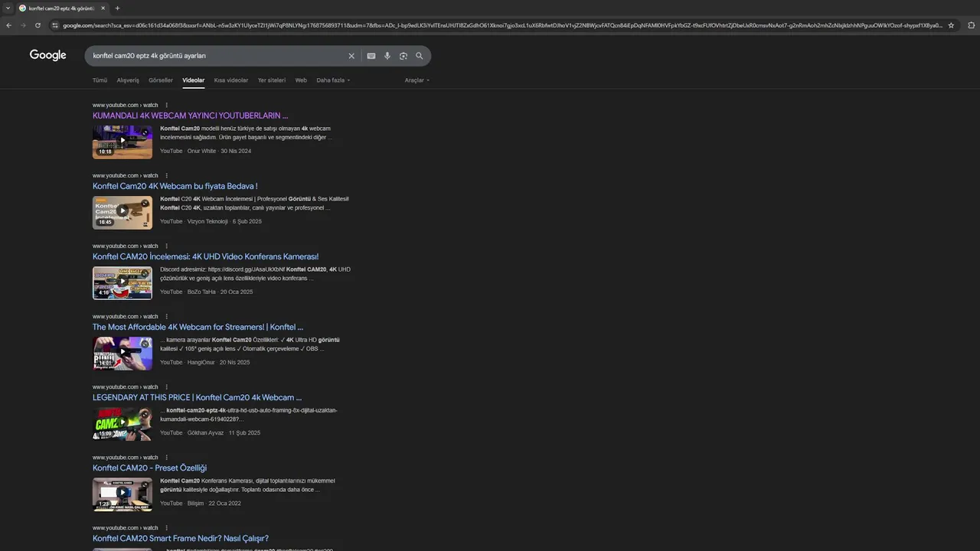Click the Google logo
The image size is (980, 551).
(x=47, y=55)
